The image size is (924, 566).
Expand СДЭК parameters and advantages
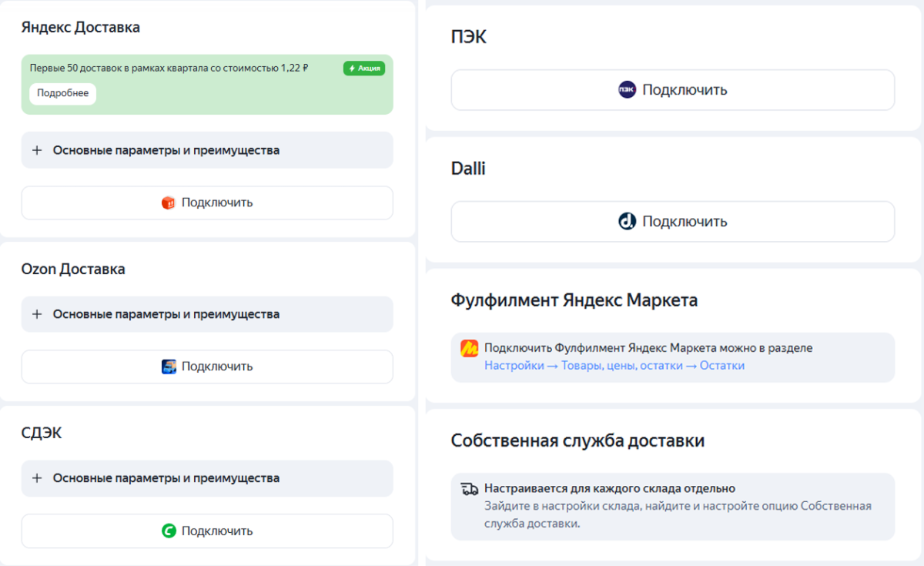[207, 478]
